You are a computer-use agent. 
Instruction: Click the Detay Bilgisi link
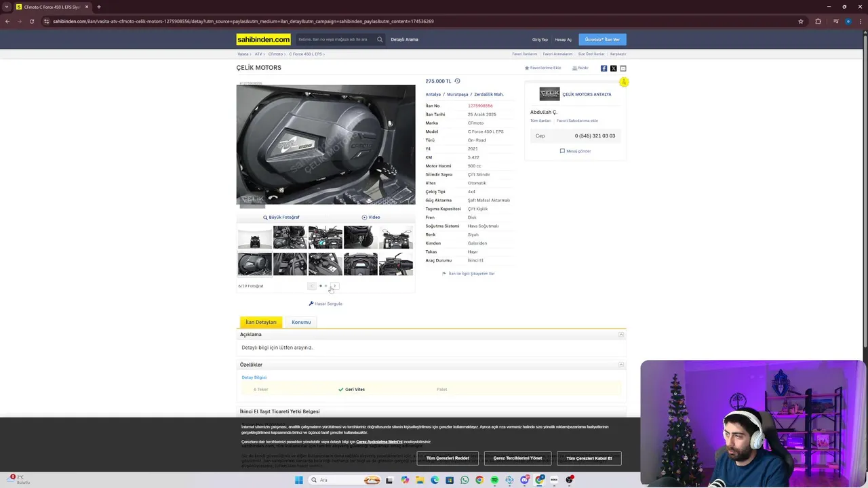(x=254, y=377)
